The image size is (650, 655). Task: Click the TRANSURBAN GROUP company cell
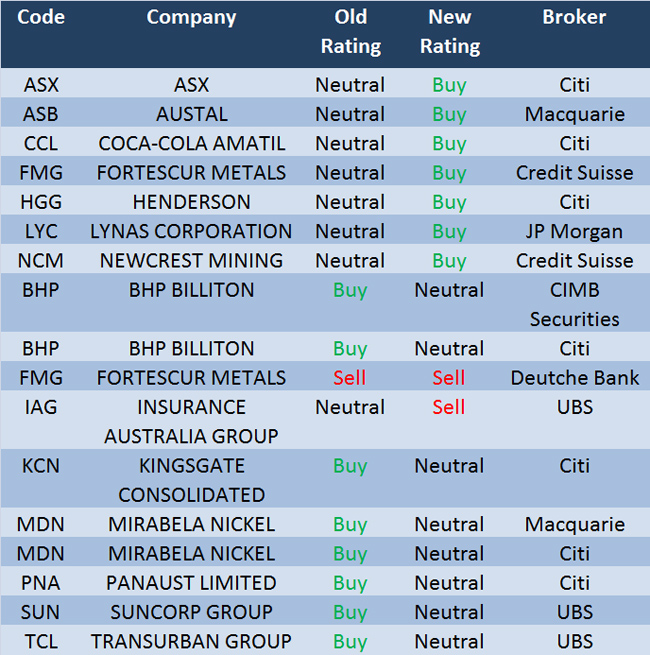(x=191, y=641)
